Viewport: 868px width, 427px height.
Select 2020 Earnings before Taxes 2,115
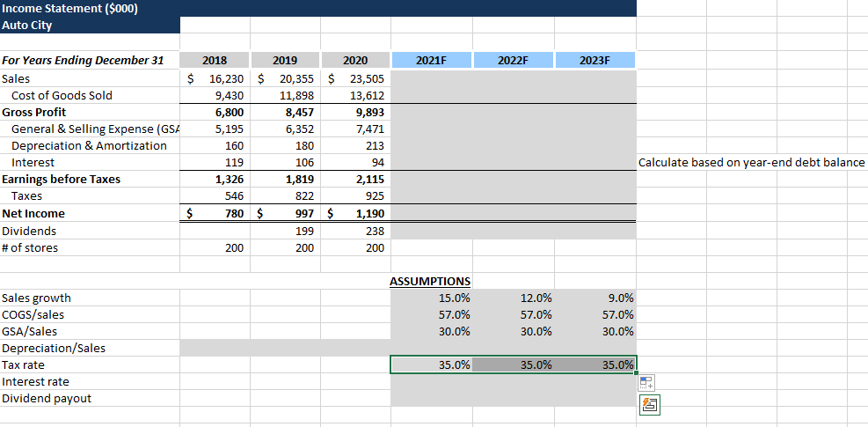pos(355,179)
